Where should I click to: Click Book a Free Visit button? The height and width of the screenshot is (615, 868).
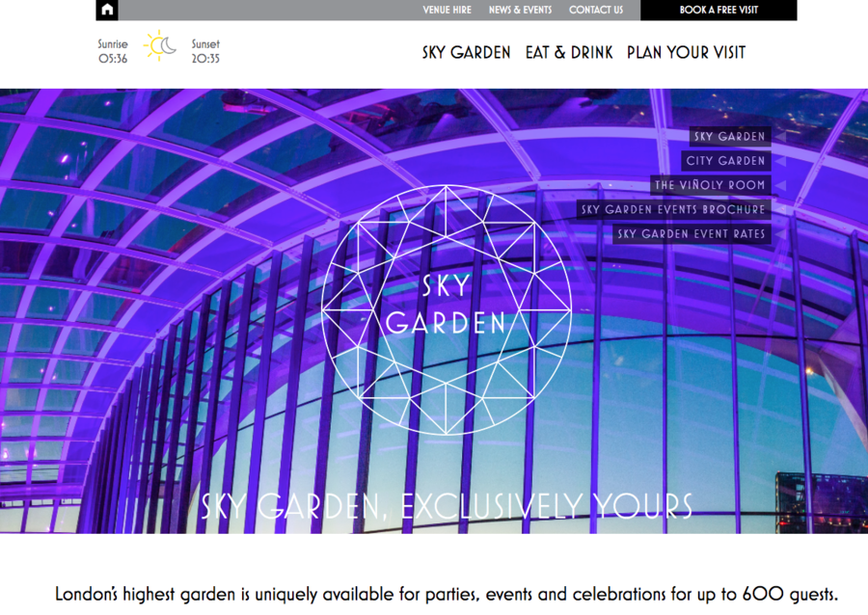point(719,10)
